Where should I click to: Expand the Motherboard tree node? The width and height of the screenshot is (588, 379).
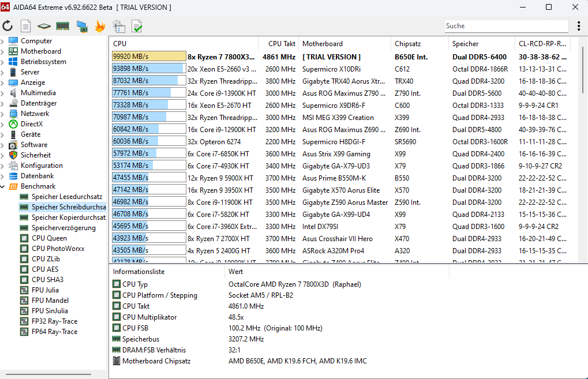[3, 51]
